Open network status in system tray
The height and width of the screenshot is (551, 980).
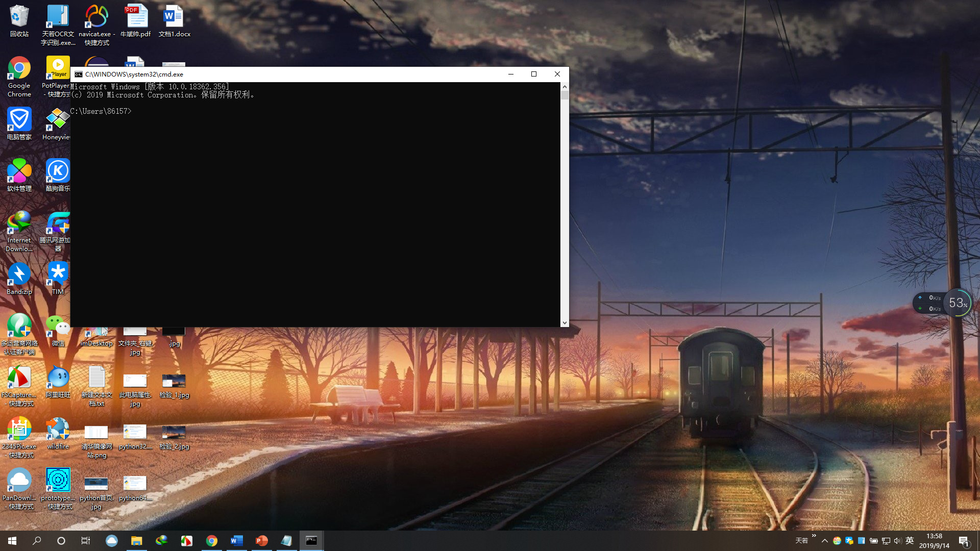886,541
